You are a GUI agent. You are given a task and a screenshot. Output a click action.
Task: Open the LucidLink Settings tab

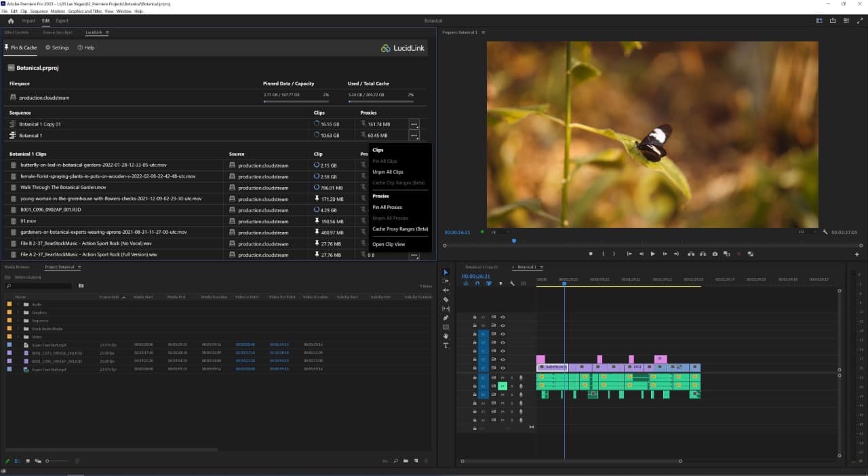tap(57, 47)
